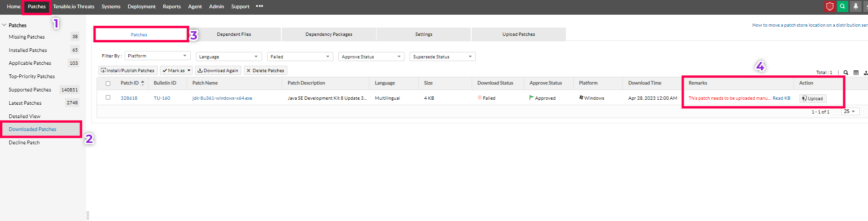Open Tenable.io Threats menu
Image resolution: width=868 pixels, height=221 pixels.
pyautogui.click(x=74, y=6)
